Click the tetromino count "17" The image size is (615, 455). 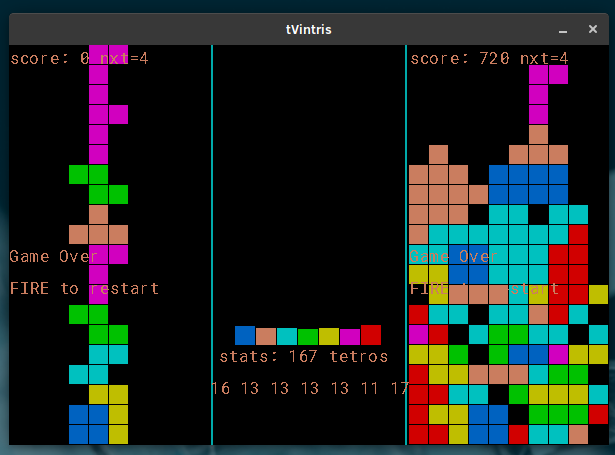(x=399, y=388)
